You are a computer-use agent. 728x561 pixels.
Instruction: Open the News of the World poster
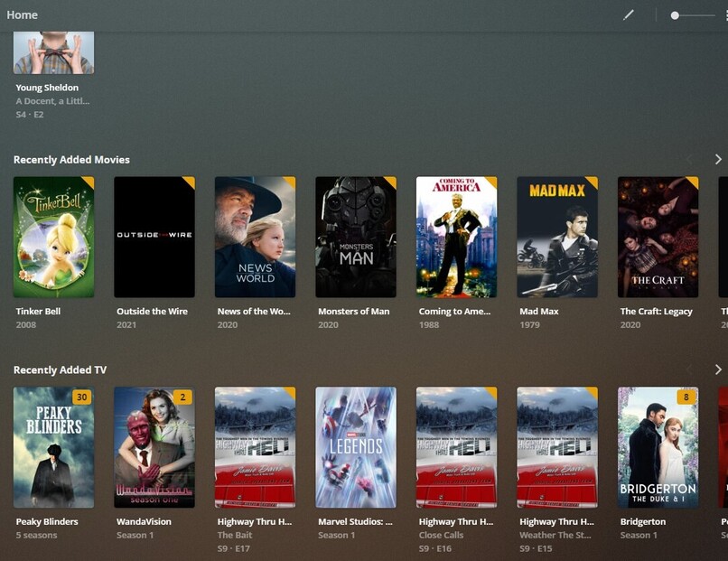255,237
